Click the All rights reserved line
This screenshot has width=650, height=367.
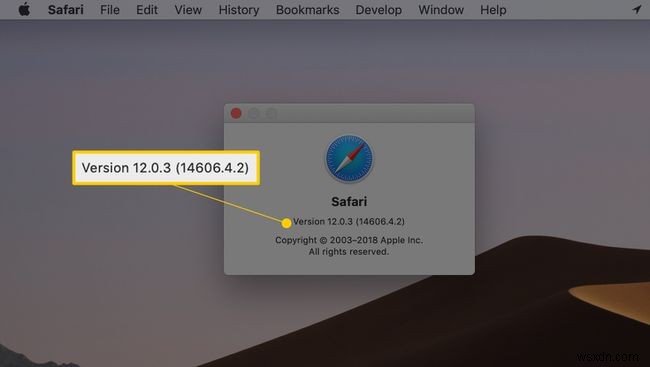(x=349, y=252)
